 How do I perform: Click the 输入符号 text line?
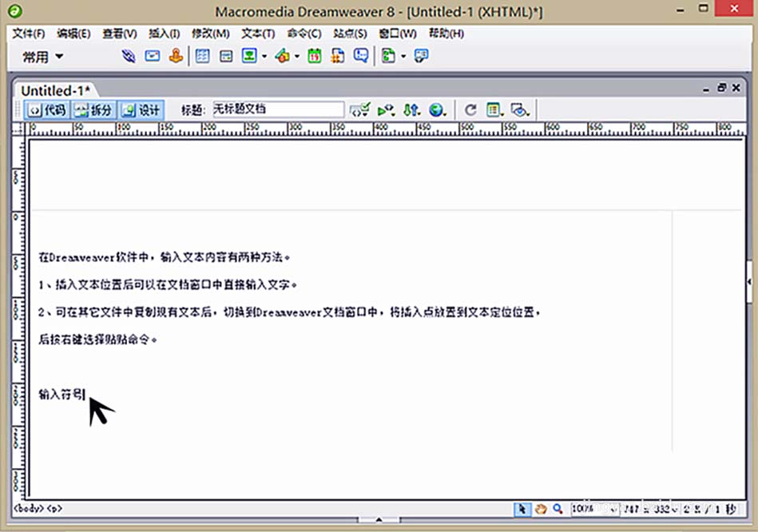62,395
